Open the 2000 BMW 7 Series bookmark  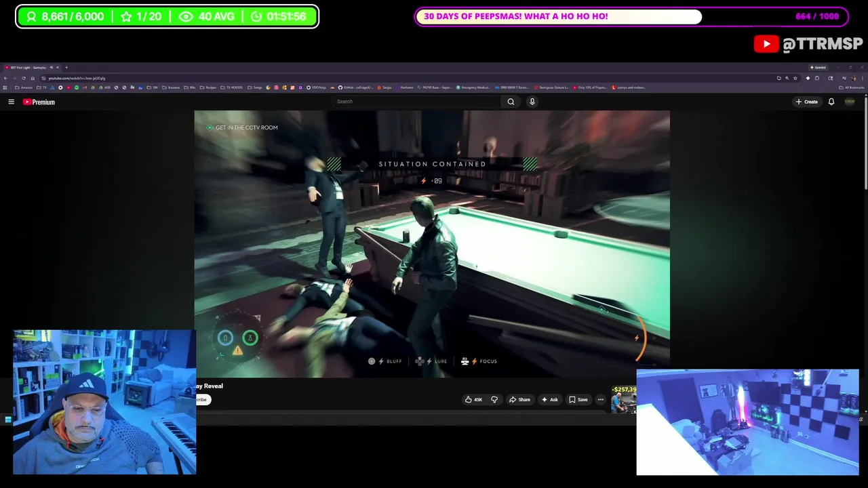512,87
